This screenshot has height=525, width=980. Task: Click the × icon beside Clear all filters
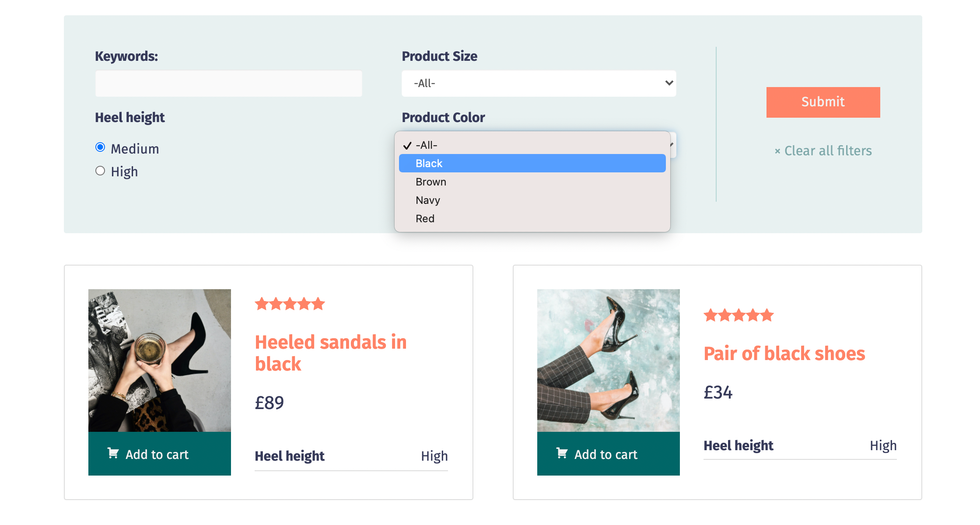coord(777,151)
